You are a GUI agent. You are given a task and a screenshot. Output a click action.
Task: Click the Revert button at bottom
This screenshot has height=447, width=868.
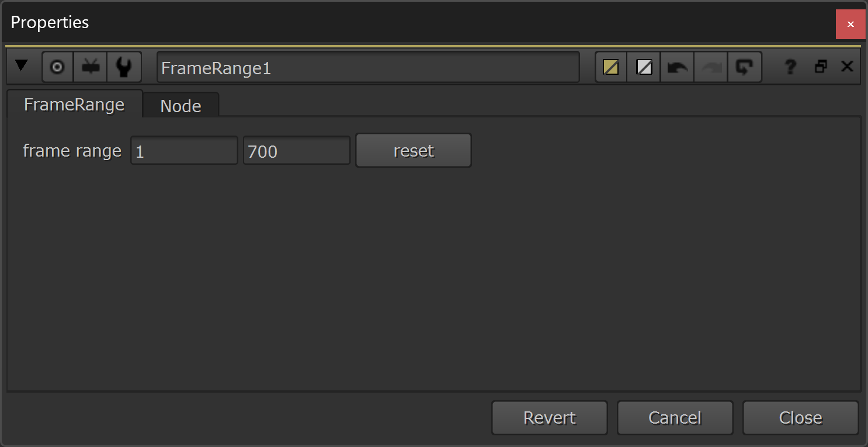[x=550, y=418]
